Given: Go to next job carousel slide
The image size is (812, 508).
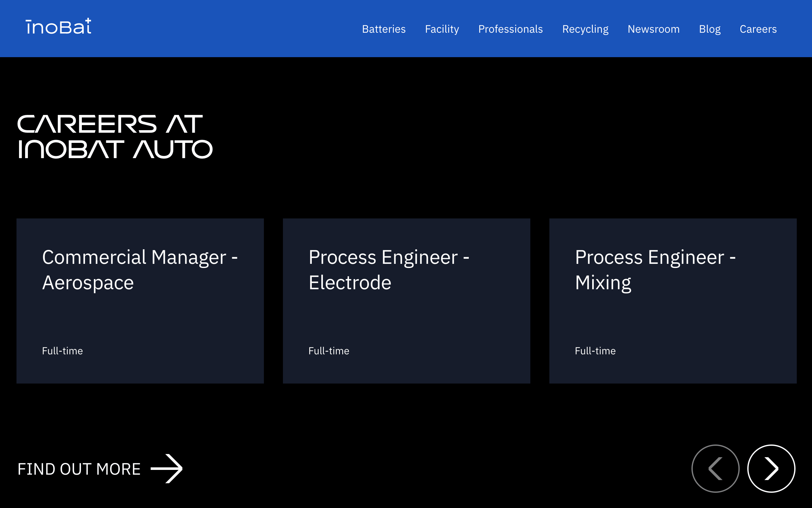Looking at the screenshot, I should click(771, 468).
